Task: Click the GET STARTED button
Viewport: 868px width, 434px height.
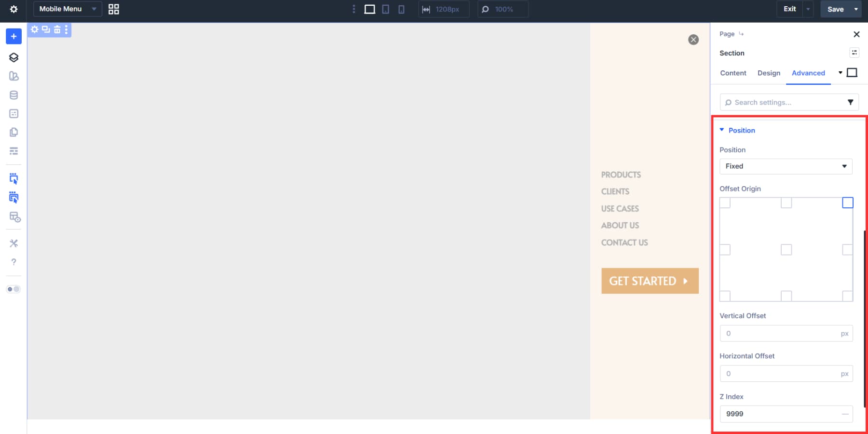Action: (650, 281)
